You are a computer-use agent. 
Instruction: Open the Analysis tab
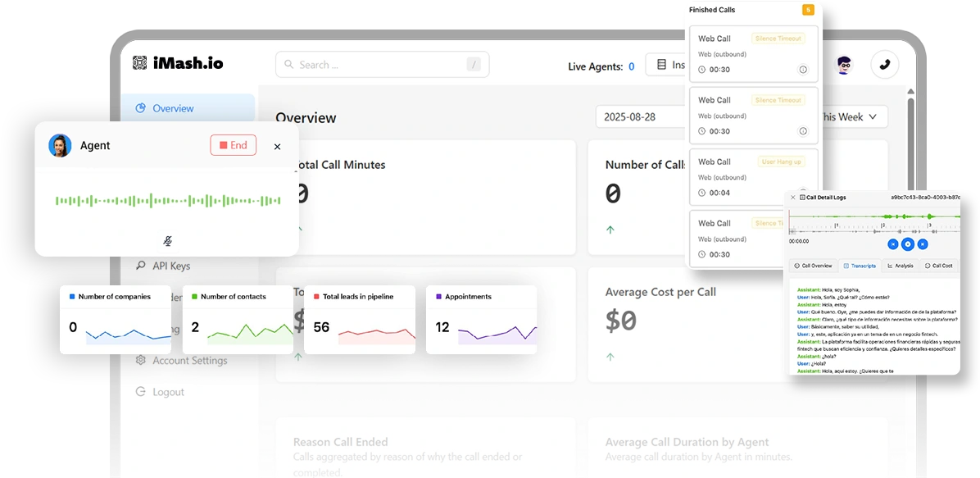click(x=900, y=266)
